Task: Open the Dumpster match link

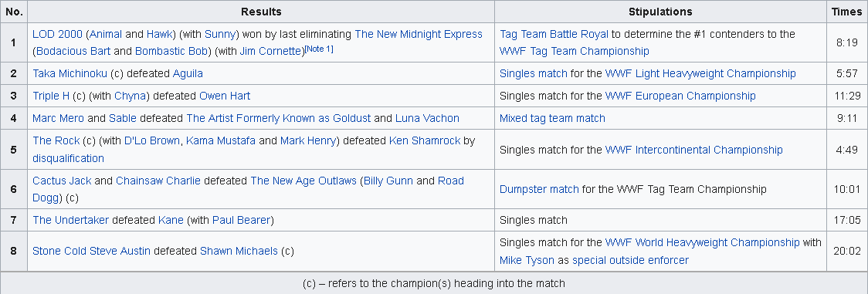Action: [539, 190]
